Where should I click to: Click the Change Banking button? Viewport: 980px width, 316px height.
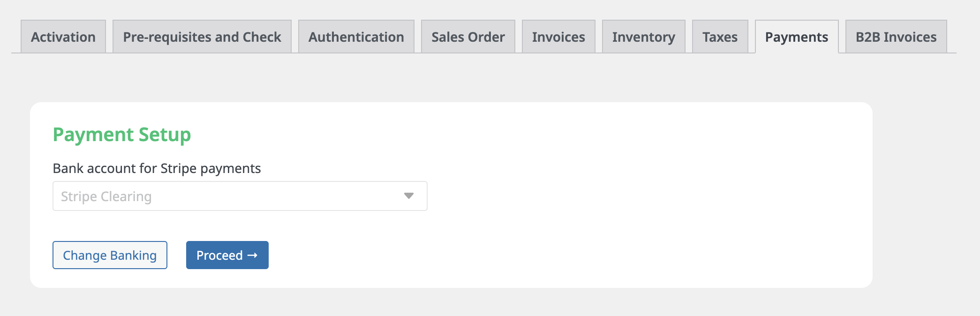110,255
